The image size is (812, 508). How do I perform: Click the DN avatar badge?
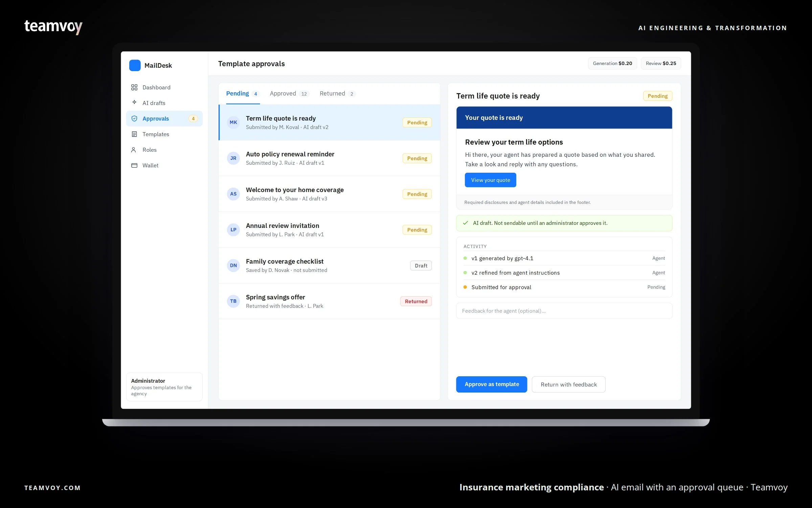[233, 266]
